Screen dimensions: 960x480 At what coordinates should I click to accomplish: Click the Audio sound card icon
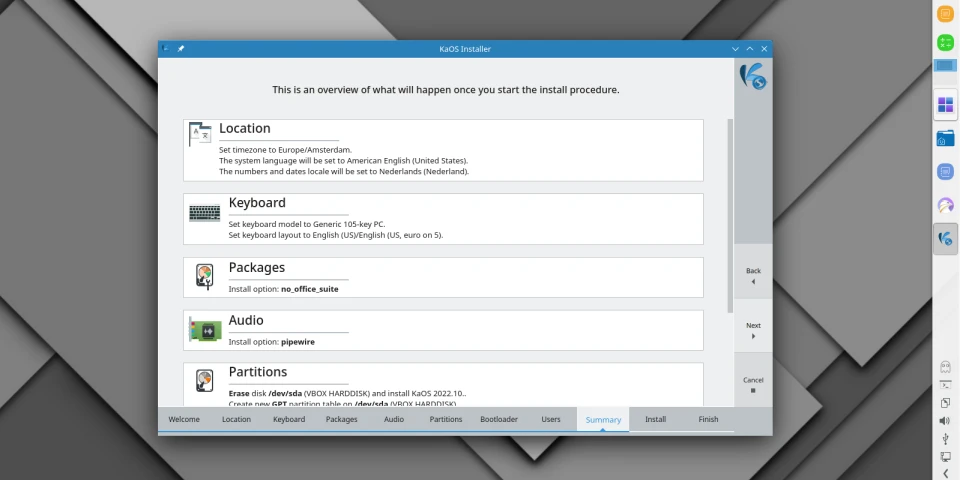(x=205, y=330)
